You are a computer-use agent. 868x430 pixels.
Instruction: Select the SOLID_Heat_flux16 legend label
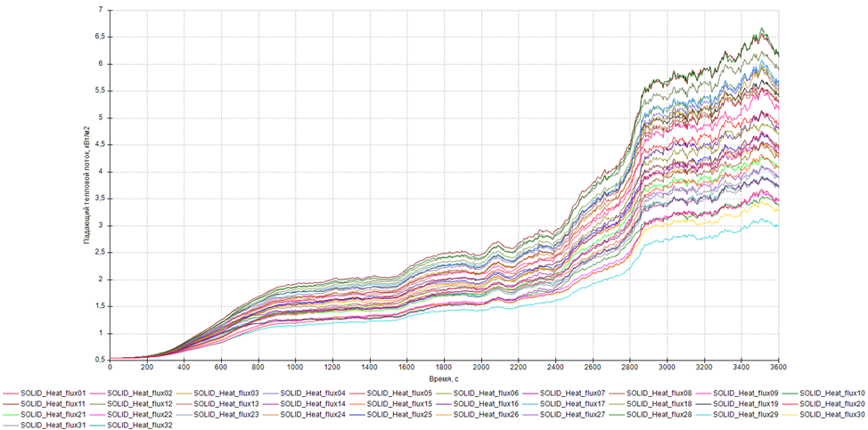[x=485, y=403]
